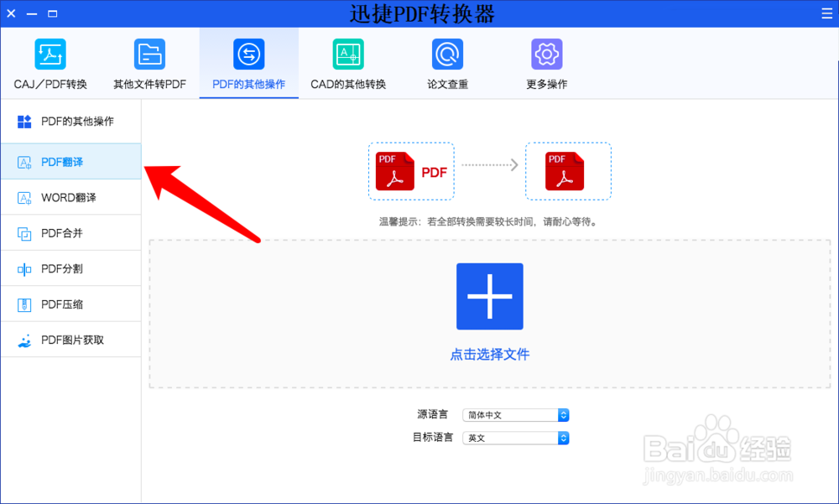This screenshot has width=839, height=504.
Task: Click the PDF压缩 sidebar icon
Action: point(24,305)
